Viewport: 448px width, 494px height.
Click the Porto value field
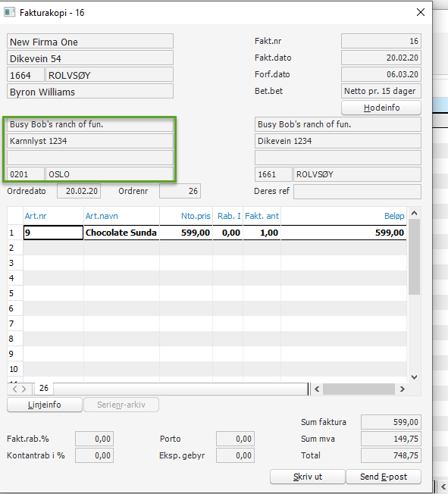tap(235, 439)
